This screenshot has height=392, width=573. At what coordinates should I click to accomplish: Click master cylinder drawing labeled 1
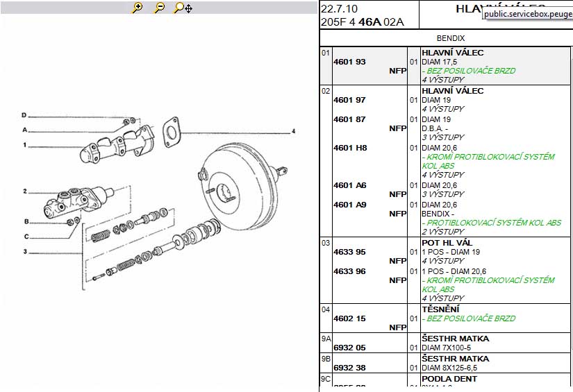(115, 144)
